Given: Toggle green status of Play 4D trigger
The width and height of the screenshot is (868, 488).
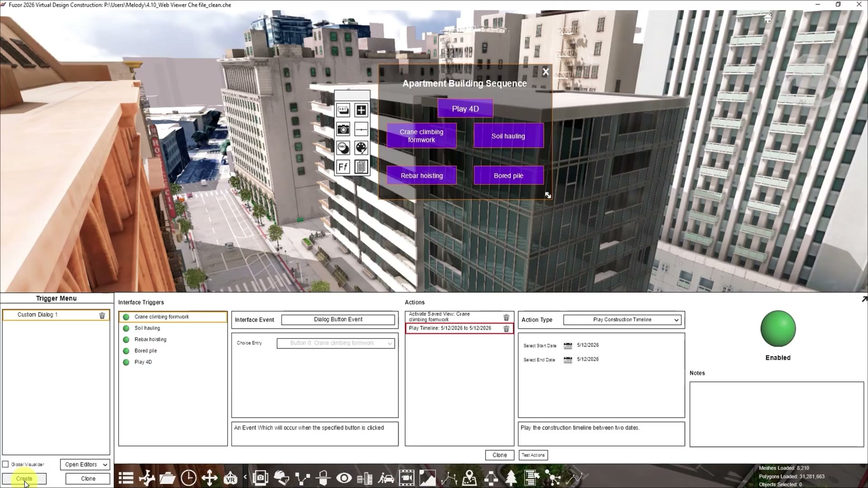Looking at the screenshot, I should coord(126,362).
